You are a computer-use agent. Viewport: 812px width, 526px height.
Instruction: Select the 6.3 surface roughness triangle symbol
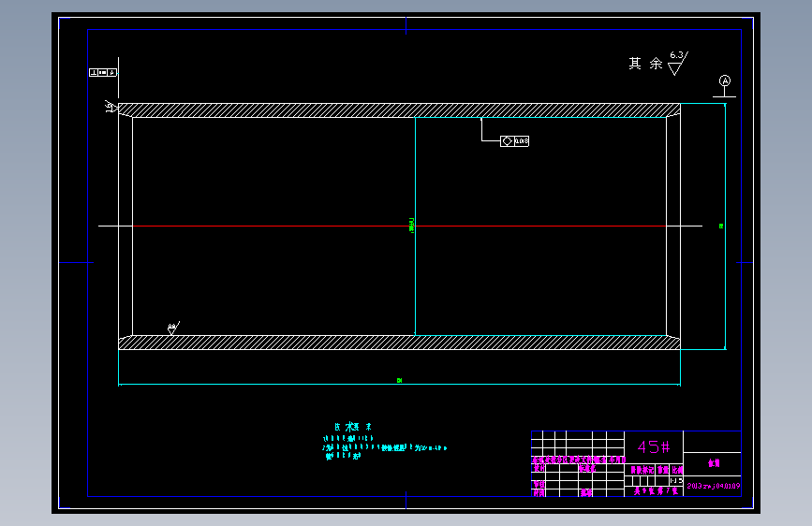click(x=677, y=63)
